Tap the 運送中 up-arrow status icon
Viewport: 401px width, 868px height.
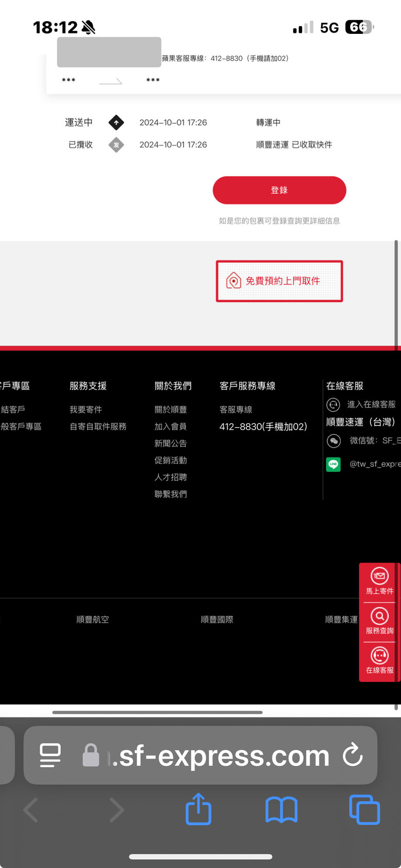116,123
